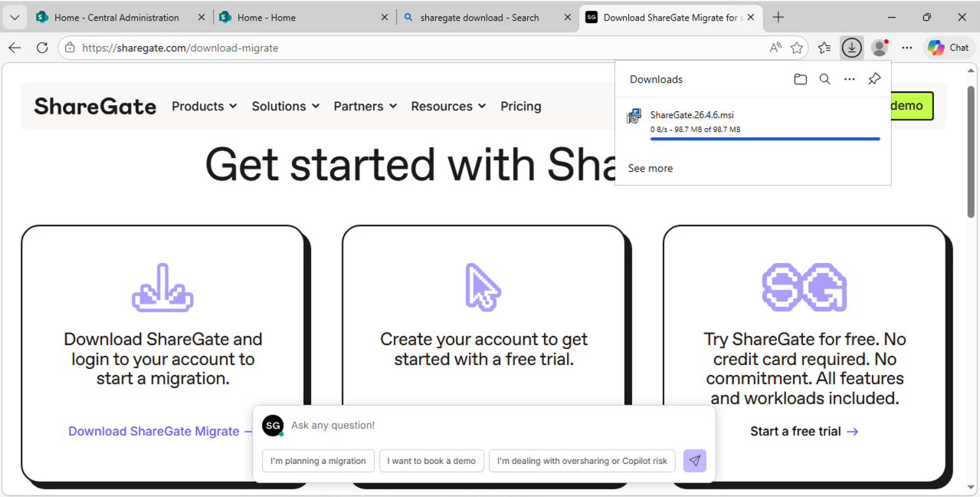Click Download ShareGate Migrate link
Image resolution: width=980 pixels, height=497 pixels.
pyautogui.click(x=160, y=431)
